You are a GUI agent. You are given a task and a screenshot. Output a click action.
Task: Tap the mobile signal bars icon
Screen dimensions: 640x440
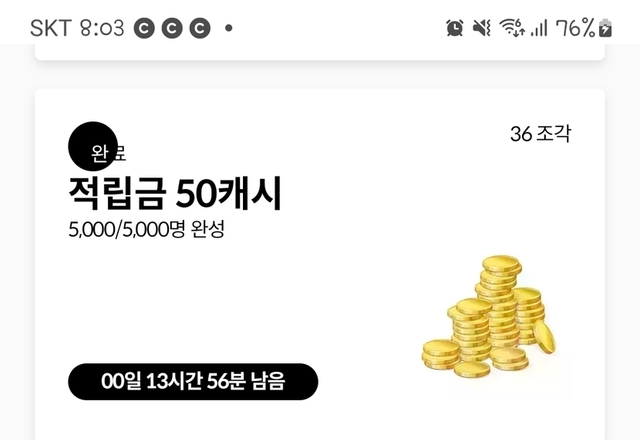[x=539, y=28]
